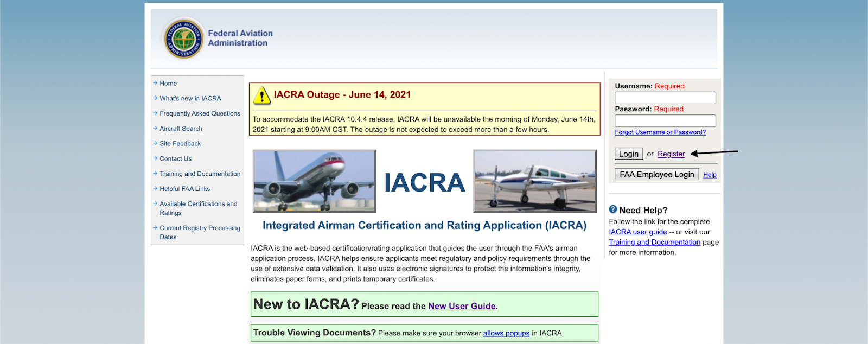Screen dimensions: 868x344
Task: Focus the Password input field
Action: pos(665,120)
